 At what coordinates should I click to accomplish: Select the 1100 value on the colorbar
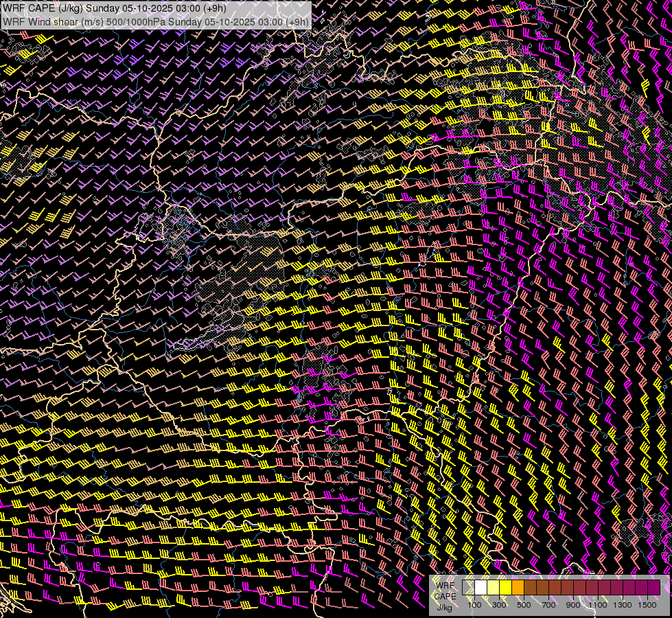click(598, 605)
